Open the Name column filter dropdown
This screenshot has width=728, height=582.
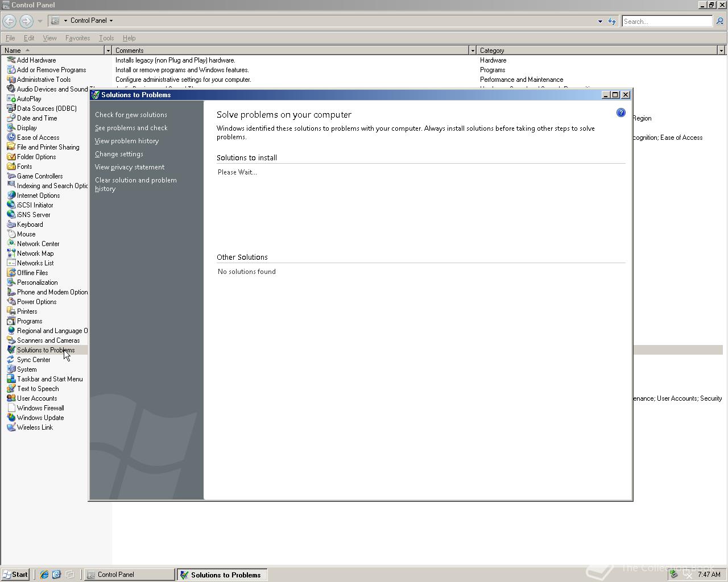point(108,51)
